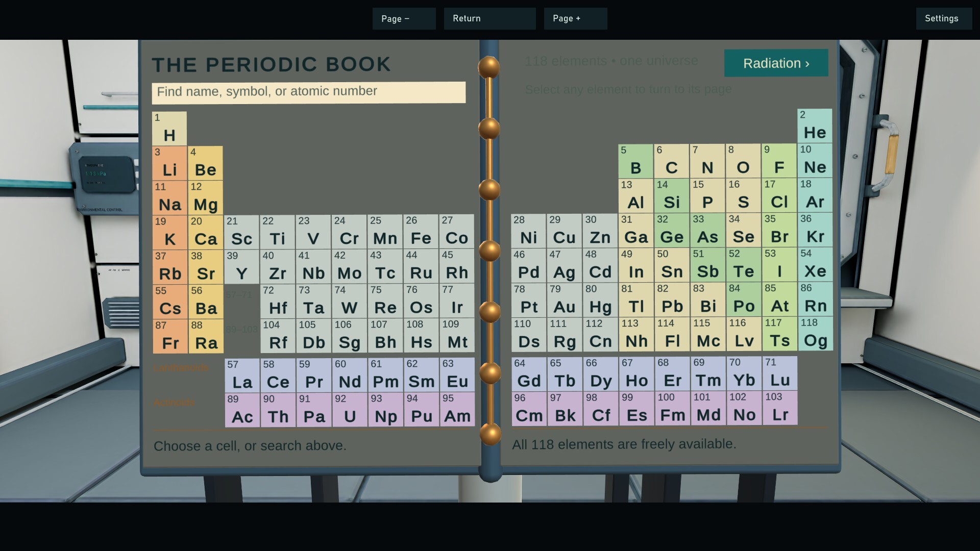This screenshot has width=980, height=551.
Task: Open the Tungsten (W) cell
Action: coord(350,301)
